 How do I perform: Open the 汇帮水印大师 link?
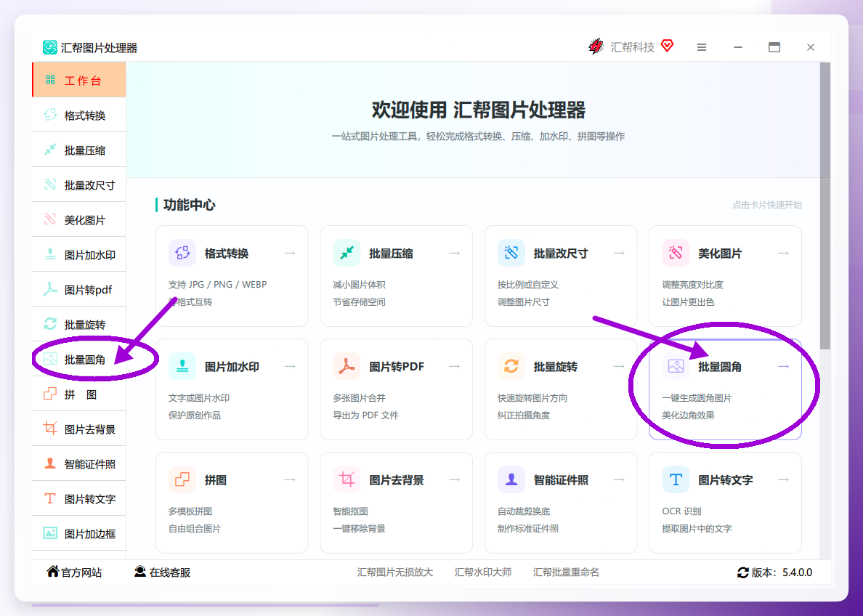point(483,572)
